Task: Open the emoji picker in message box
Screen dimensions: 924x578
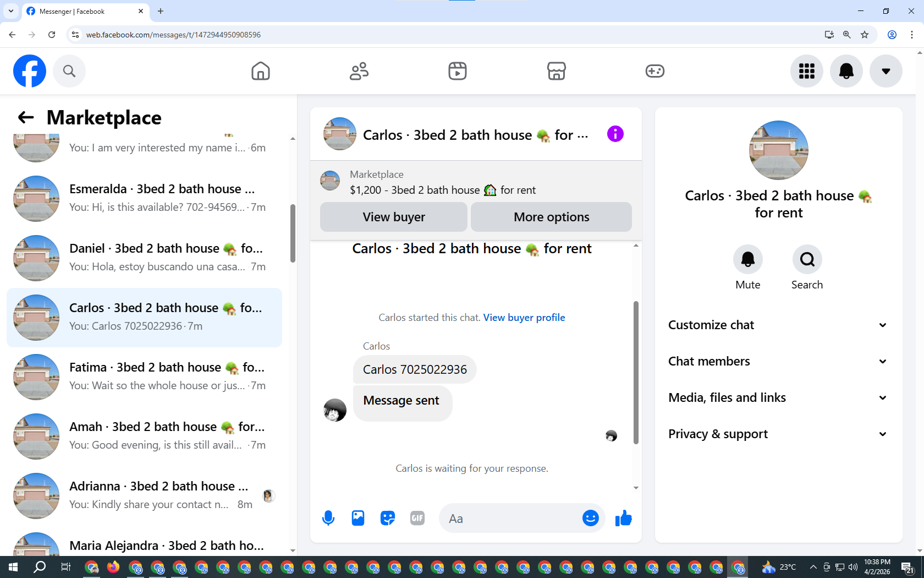Action: pos(591,518)
